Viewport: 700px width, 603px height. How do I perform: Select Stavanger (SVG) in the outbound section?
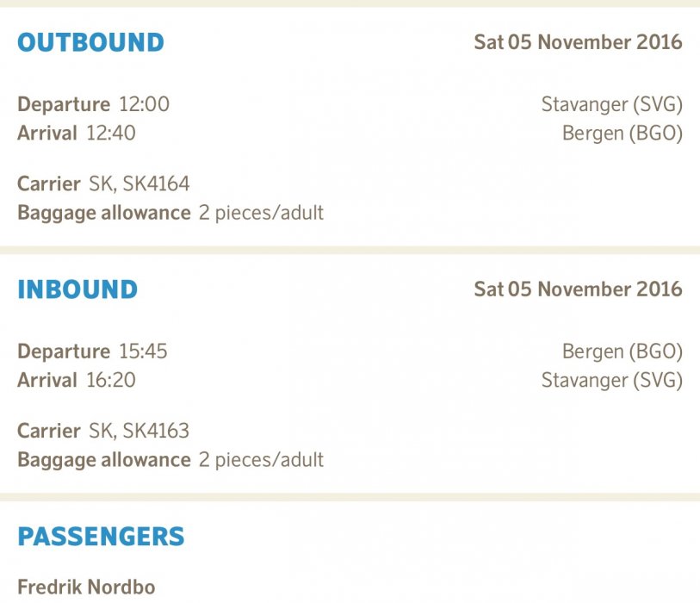click(611, 105)
